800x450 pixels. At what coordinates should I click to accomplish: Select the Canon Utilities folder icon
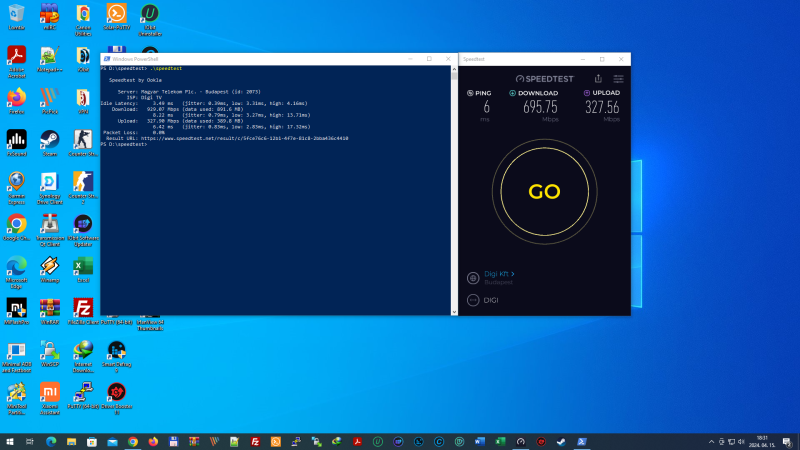(x=83, y=19)
